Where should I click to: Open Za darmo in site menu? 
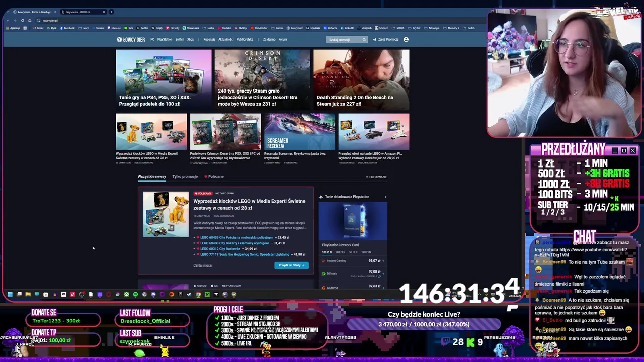(269, 39)
